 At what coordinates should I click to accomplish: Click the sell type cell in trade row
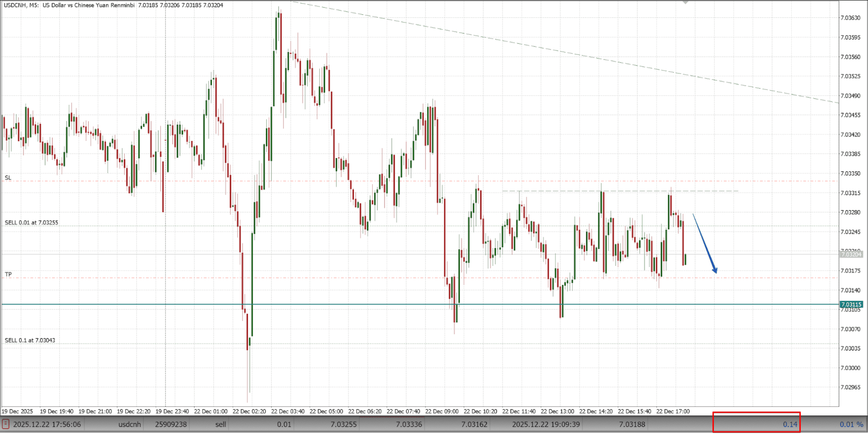[221, 424]
